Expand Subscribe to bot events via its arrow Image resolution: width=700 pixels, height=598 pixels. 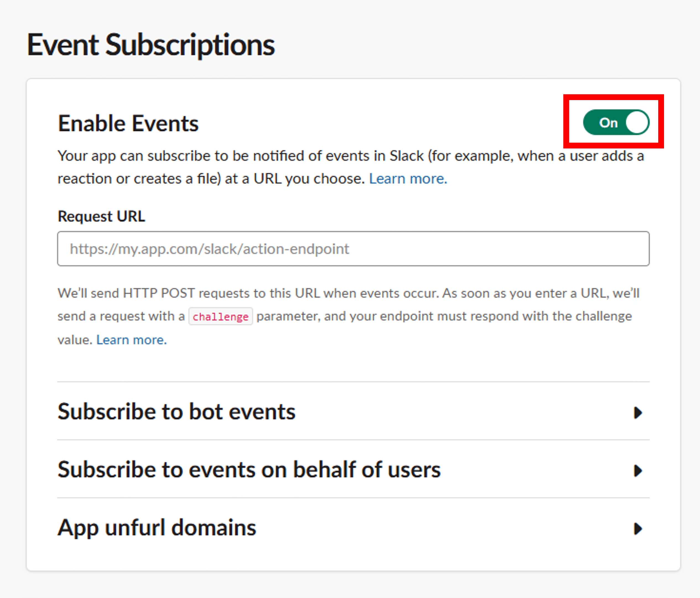(637, 412)
